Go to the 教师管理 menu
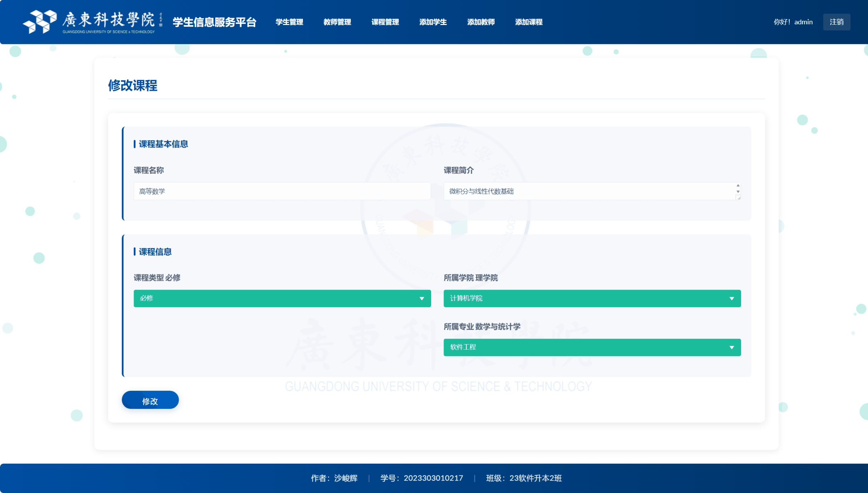Image resolution: width=868 pixels, height=493 pixels. pos(337,22)
